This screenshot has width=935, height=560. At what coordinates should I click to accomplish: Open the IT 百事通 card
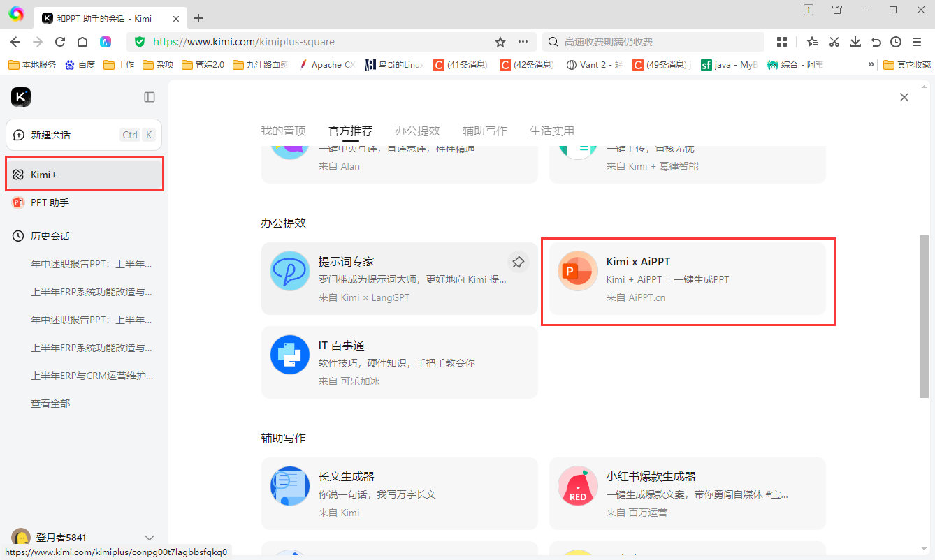click(x=400, y=362)
